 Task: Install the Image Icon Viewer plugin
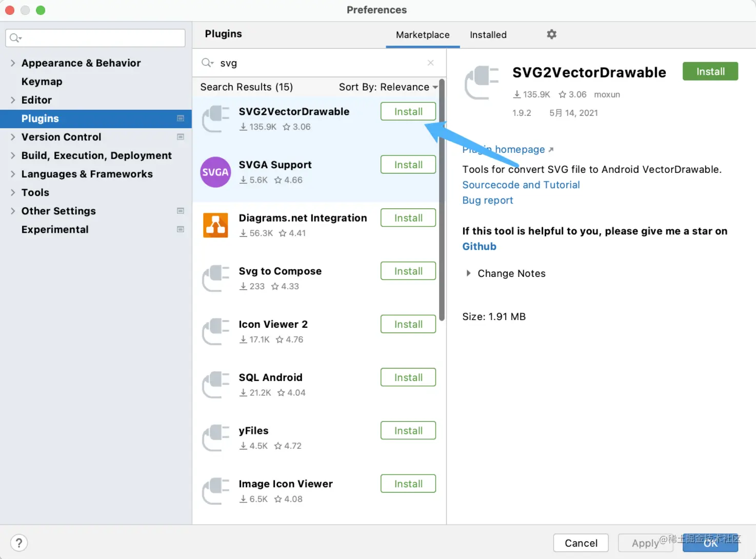pos(408,484)
